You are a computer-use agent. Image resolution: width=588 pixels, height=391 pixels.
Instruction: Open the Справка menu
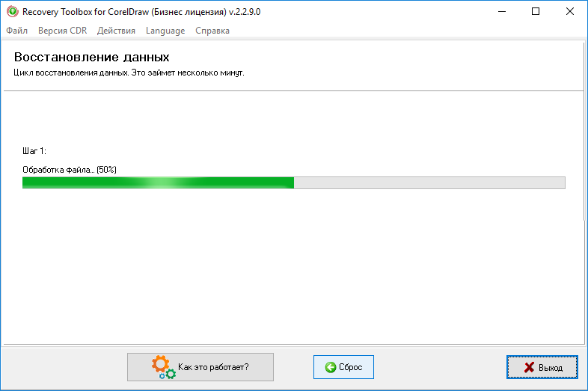pyautogui.click(x=212, y=31)
